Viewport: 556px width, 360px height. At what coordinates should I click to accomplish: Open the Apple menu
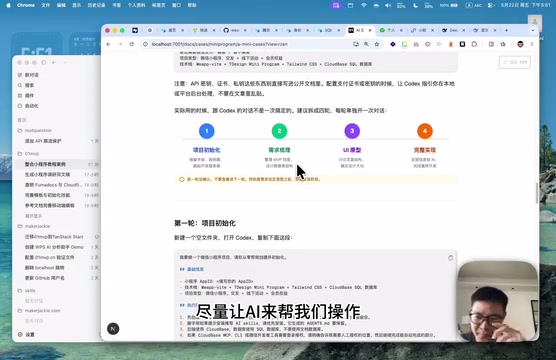9,5
